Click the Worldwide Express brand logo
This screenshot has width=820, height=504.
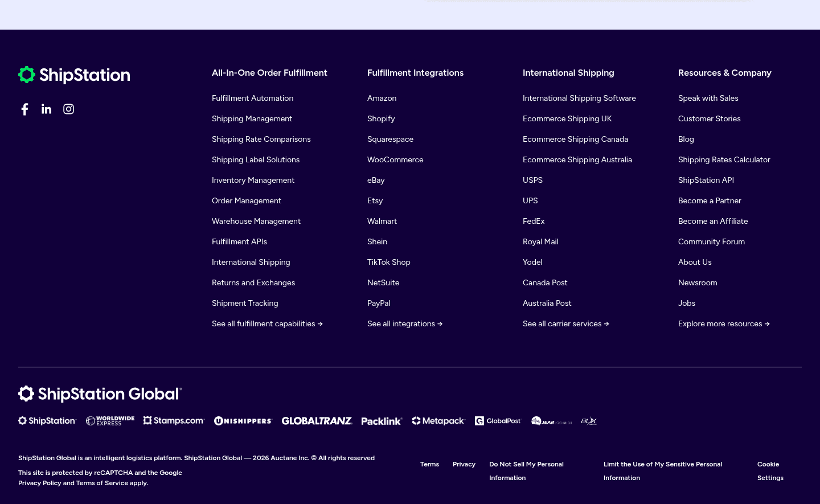[x=110, y=421]
